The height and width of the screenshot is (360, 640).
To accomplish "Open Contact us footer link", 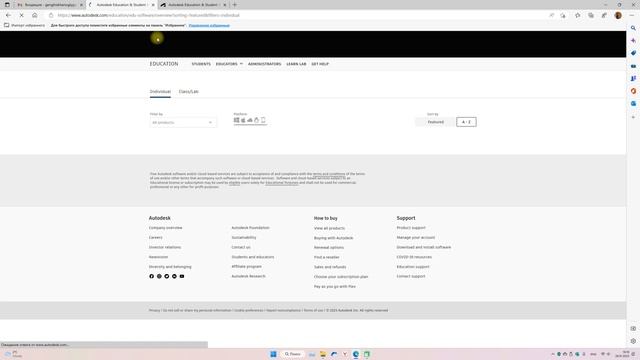I will tap(241, 247).
